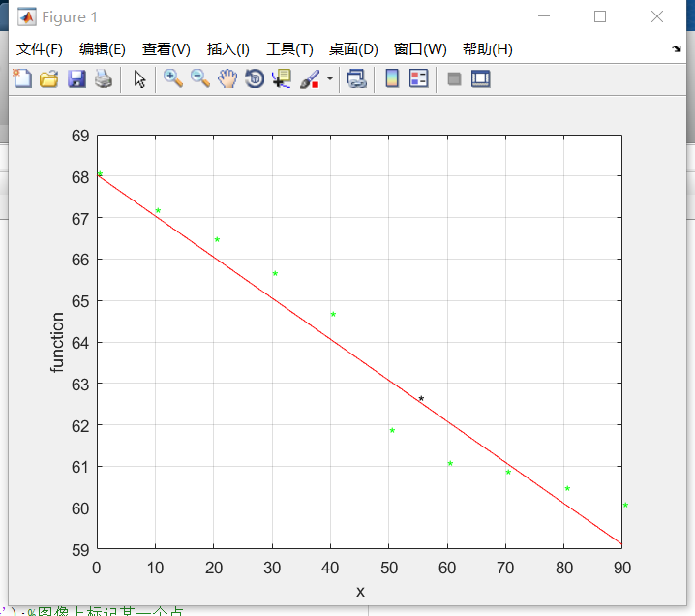The height and width of the screenshot is (616, 695).
Task: Open the 文件(F) menu
Action: tap(40, 48)
